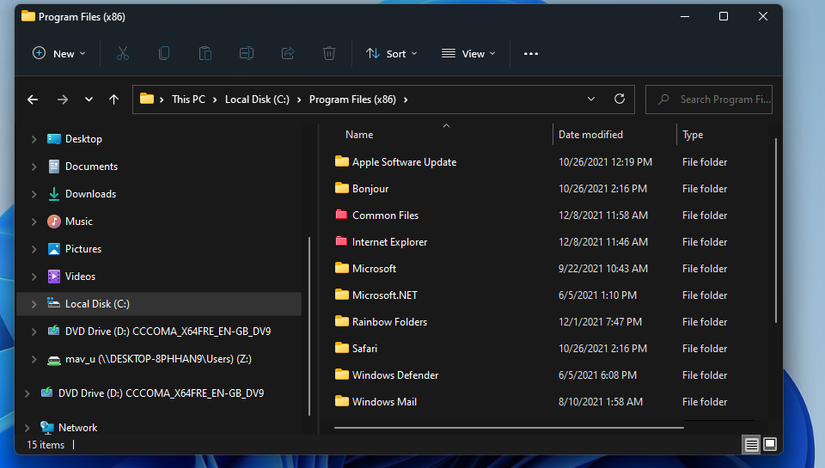Click the Share icon in toolbar

tap(288, 53)
